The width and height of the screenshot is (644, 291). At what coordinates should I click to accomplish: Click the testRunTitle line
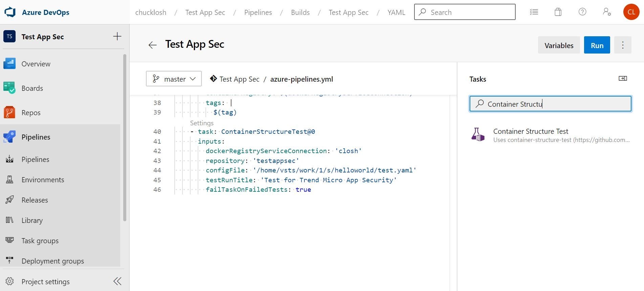[x=301, y=180]
